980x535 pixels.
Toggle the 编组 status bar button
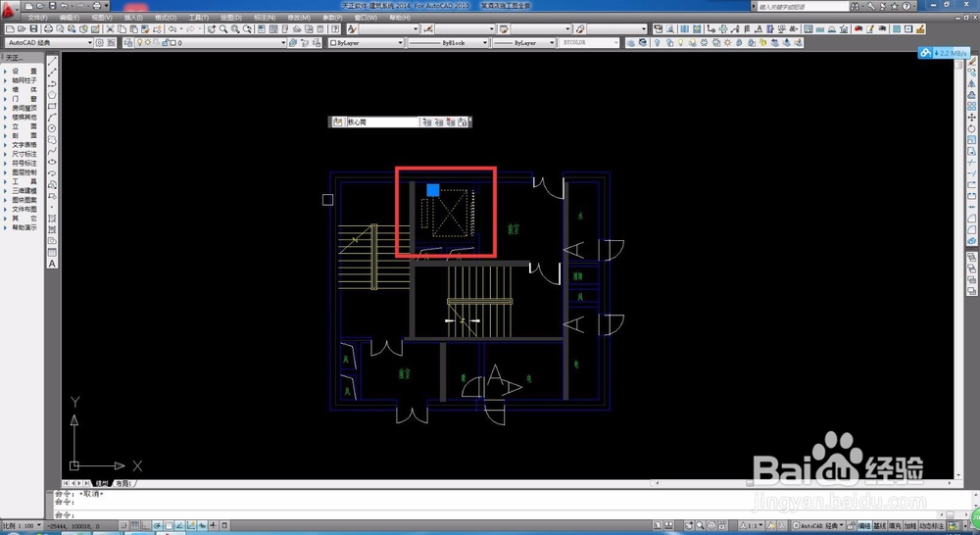pos(863,525)
